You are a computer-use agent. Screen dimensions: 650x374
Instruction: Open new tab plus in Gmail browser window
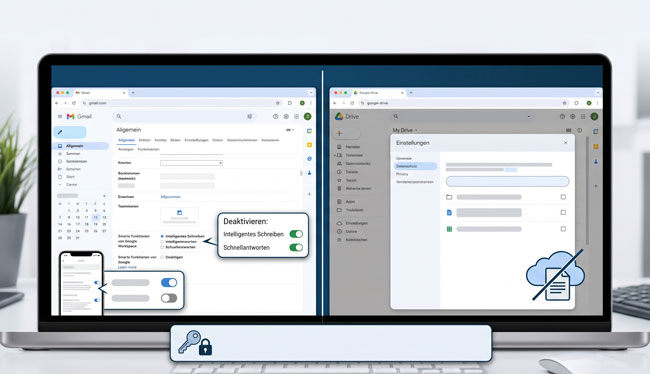pos(133,92)
